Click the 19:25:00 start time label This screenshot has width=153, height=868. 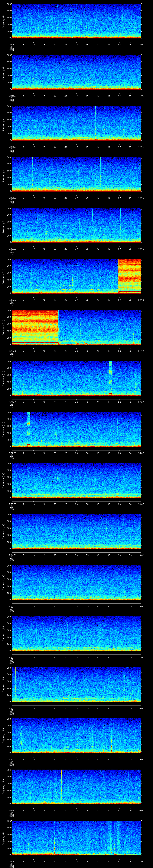click(12, 606)
